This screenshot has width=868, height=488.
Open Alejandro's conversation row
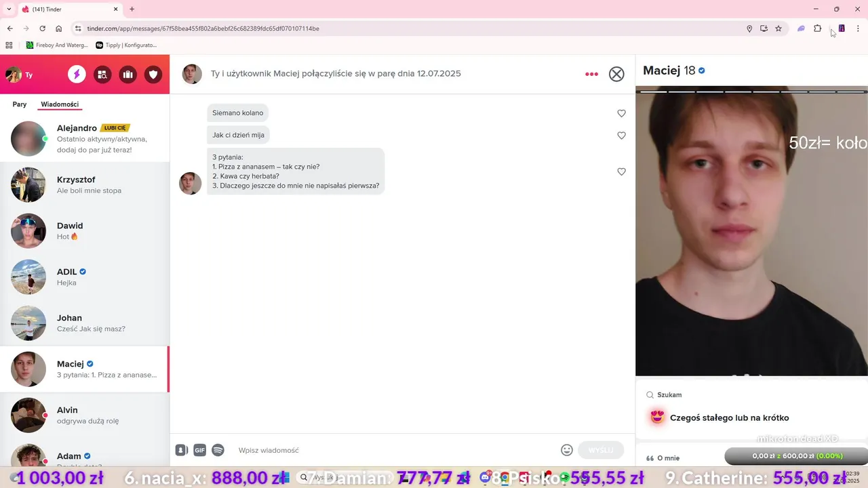pos(85,138)
